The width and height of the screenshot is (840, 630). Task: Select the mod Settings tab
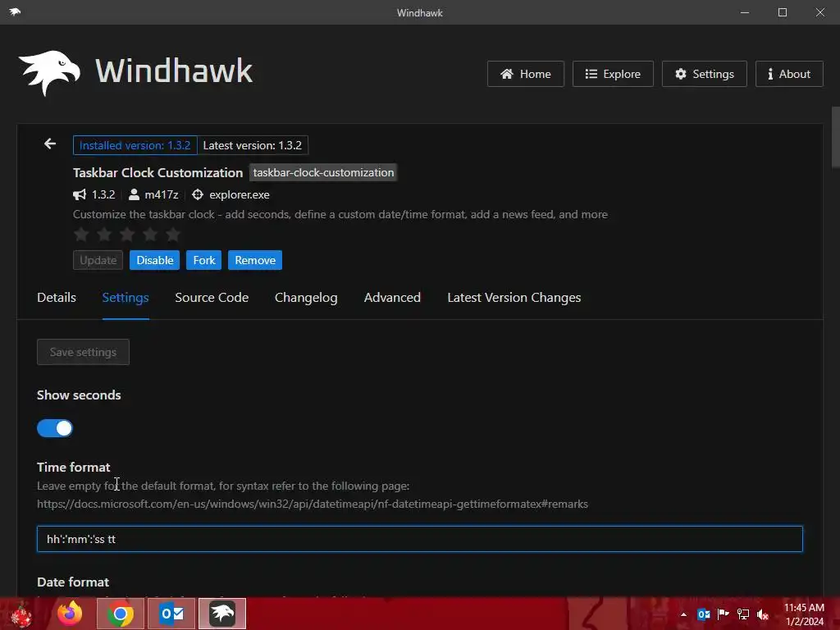(x=126, y=297)
